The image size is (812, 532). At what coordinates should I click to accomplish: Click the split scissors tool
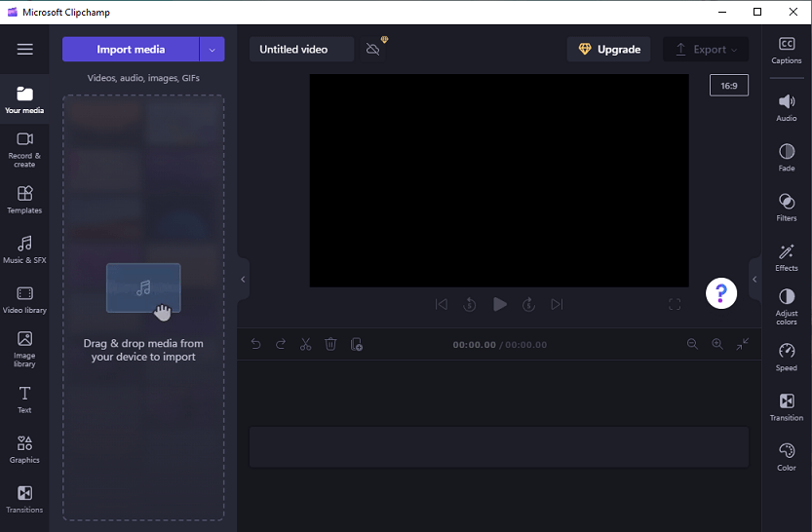(x=305, y=344)
